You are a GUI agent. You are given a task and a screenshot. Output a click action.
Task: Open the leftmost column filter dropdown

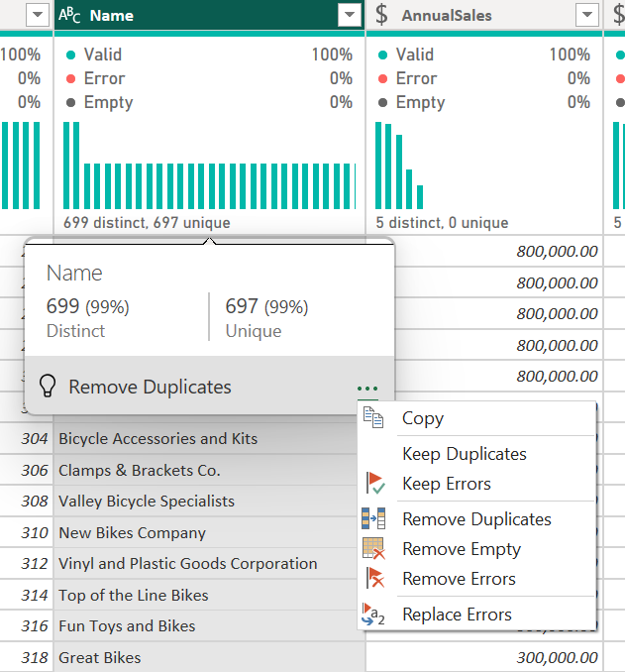(37, 15)
